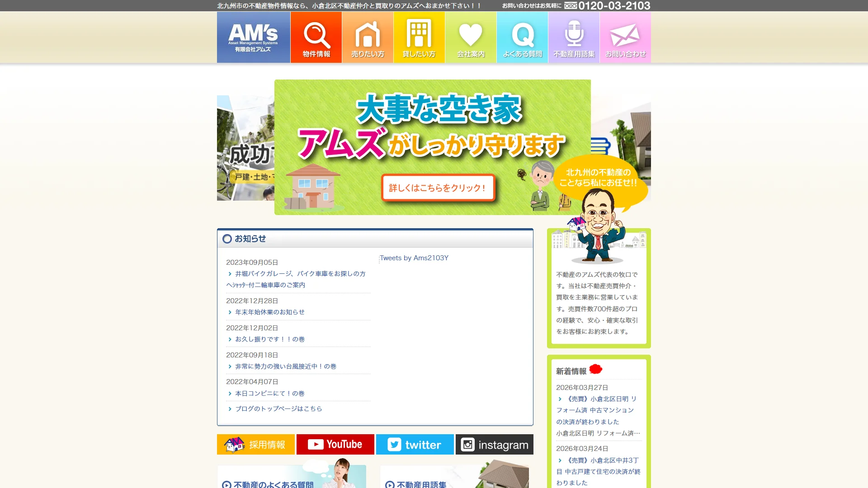Click the 北九州の不動産のことなら speech bubble
Viewport: 868px width, 488px height.
point(601,178)
